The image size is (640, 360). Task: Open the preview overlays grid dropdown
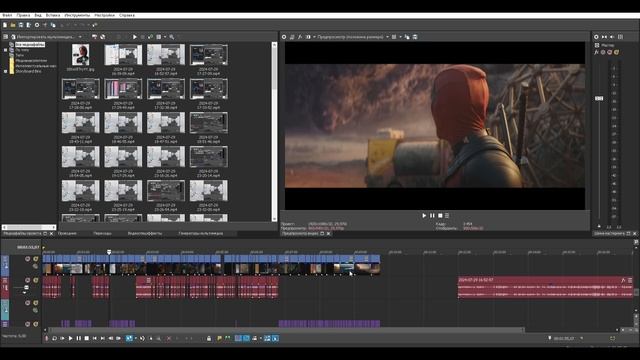tap(400, 37)
